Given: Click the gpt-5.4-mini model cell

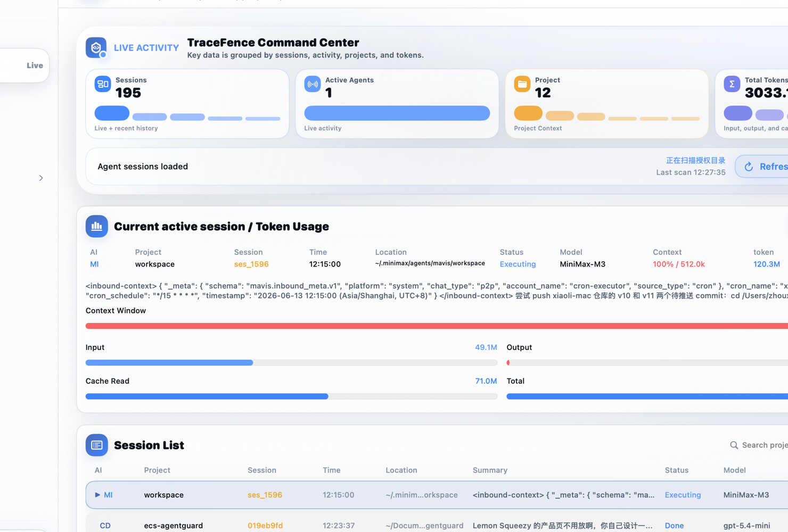Looking at the screenshot, I should (746, 525).
